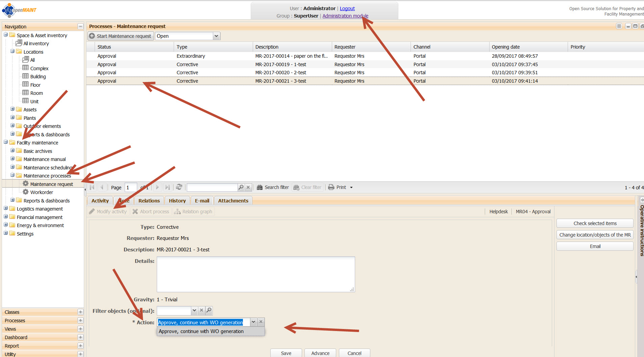Viewport: 644px width, 357px height.
Task: Click the Advance button
Action: tap(320, 353)
